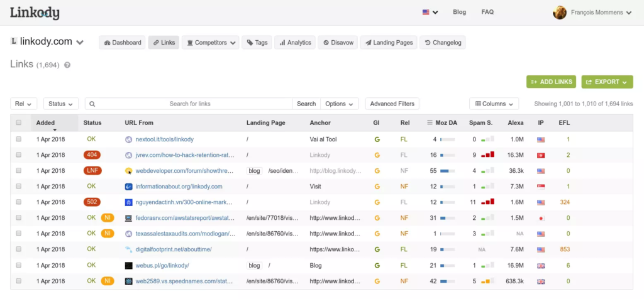Click the blog tag on webus.pl row
The width and height of the screenshot is (644, 299).
254,266
